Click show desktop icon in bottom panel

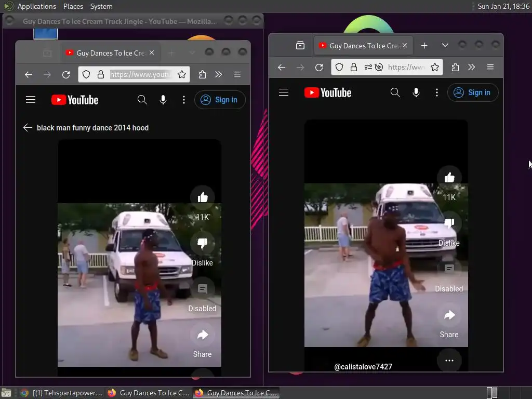point(6,393)
